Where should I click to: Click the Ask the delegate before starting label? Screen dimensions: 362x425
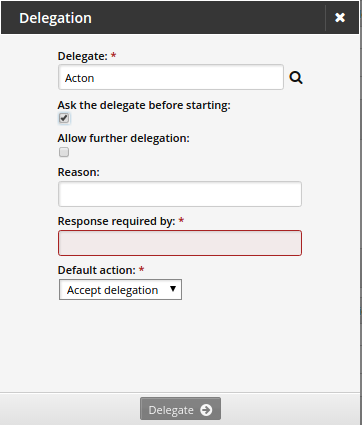click(144, 105)
